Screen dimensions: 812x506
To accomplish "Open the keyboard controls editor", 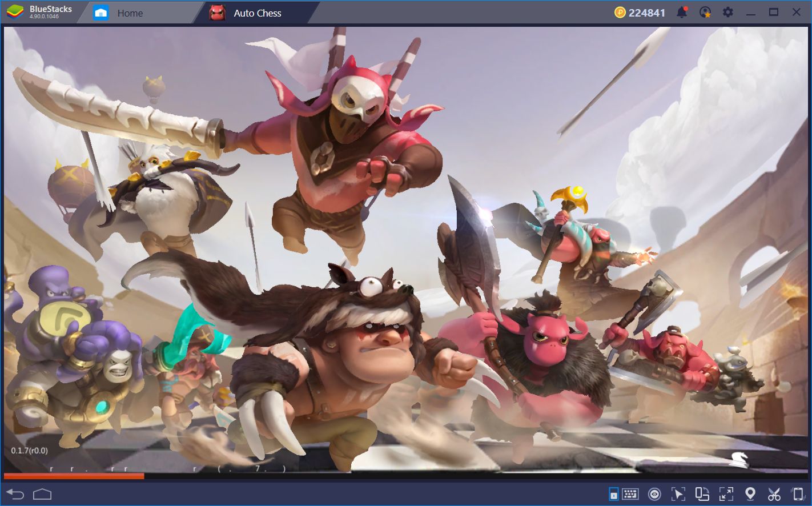I will [x=630, y=493].
